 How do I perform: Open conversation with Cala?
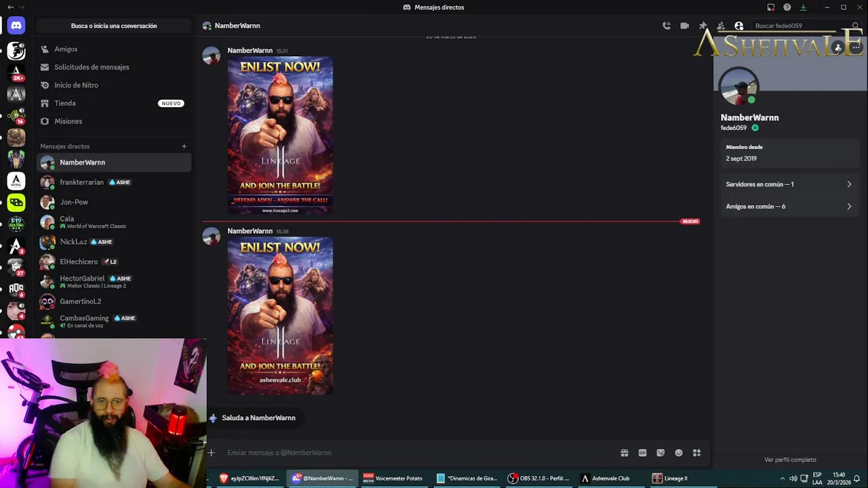coord(114,222)
